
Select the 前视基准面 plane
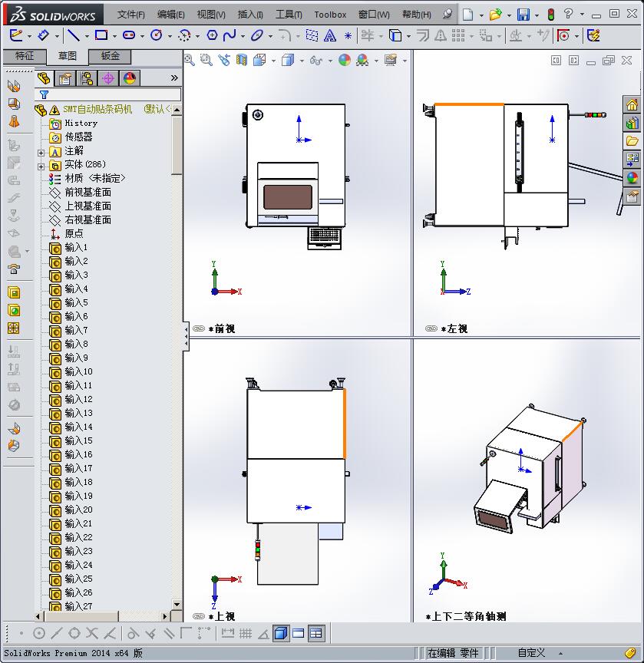(88, 193)
